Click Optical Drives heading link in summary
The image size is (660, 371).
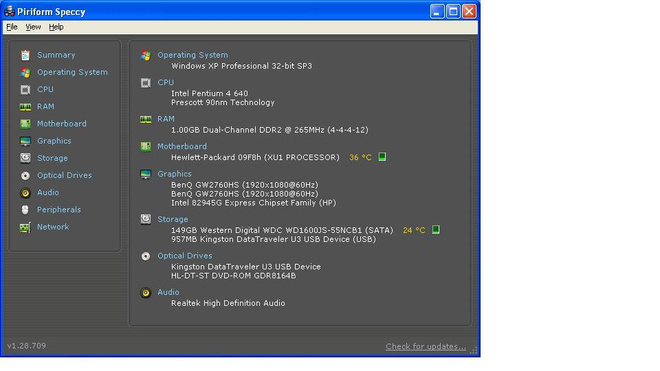[x=185, y=256]
